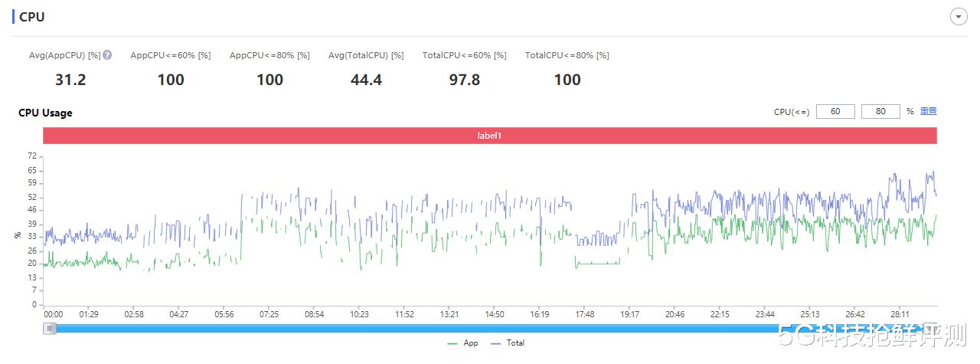Click the CPU section heading
980x364 pixels.
coord(32,17)
